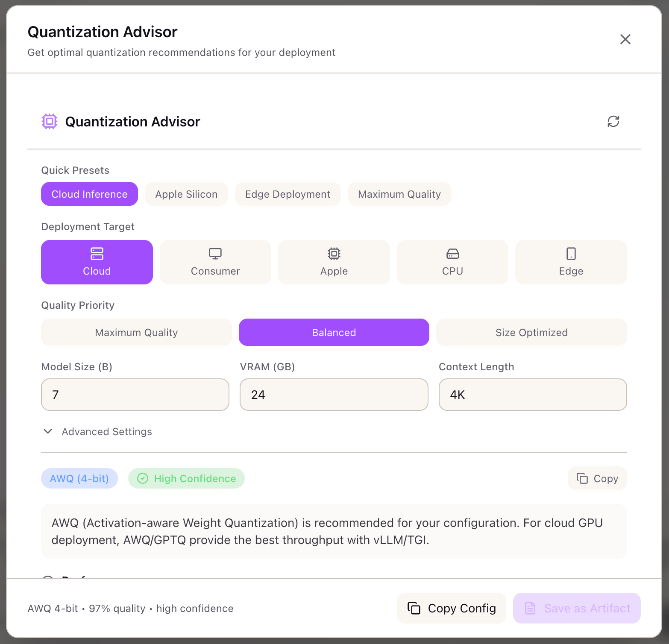Switch to the Apple Silicon preset

tap(186, 194)
